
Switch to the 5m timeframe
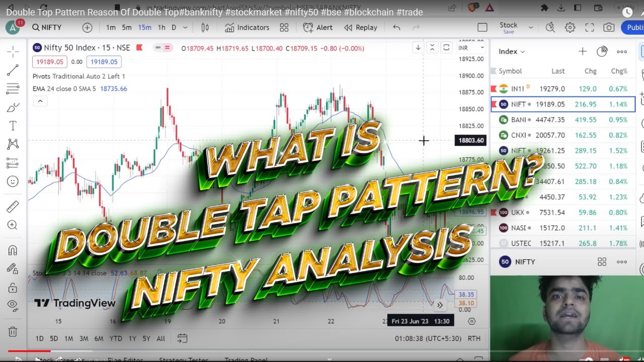[x=127, y=28]
